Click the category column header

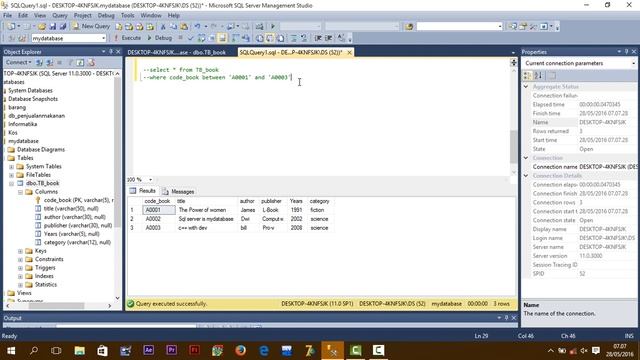pos(319,201)
